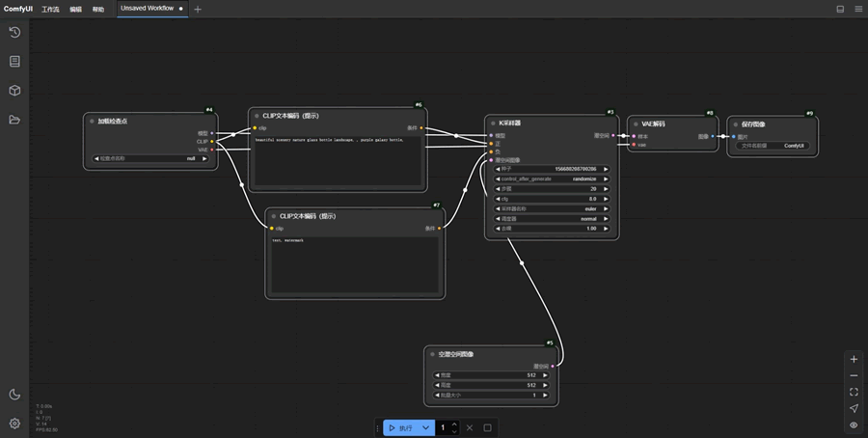Open the 帮助 menu
868x438 pixels.
98,9
